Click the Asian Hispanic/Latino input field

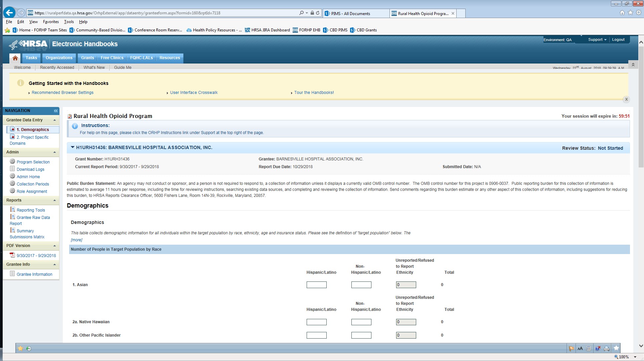316,285
